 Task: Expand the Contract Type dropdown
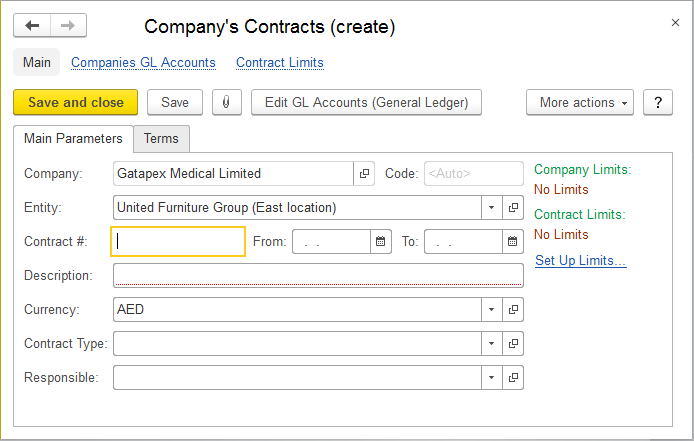pyautogui.click(x=491, y=344)
